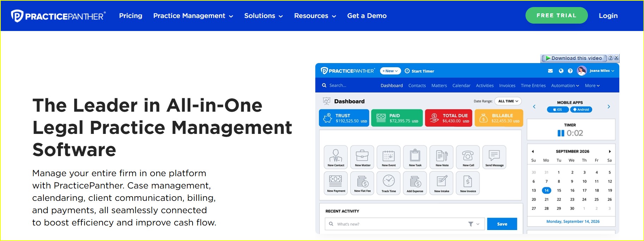Open the Activities tab
Image resolution: width=644 pixels, height=241 pixels.
coord(485,86)
